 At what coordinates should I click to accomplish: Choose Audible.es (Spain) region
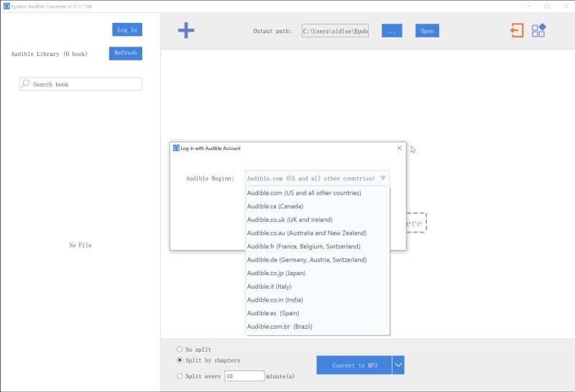[318, 313]
